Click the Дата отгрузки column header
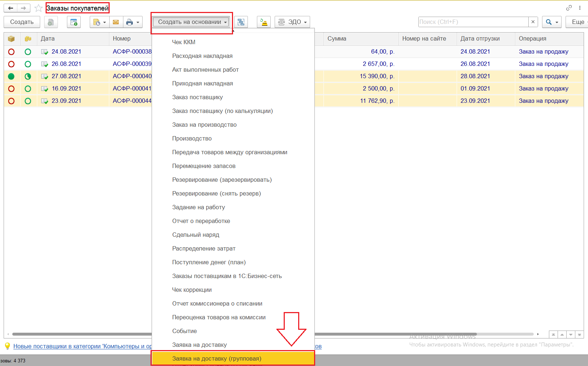The width and height of the screenshot is (588, 366). pyautogui.click(x=486, y=39)
